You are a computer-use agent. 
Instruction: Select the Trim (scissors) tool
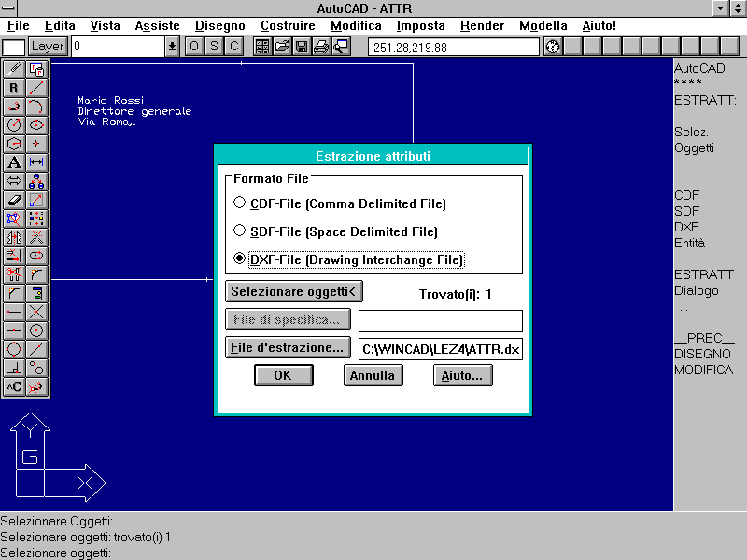click(x=14, y=274)
